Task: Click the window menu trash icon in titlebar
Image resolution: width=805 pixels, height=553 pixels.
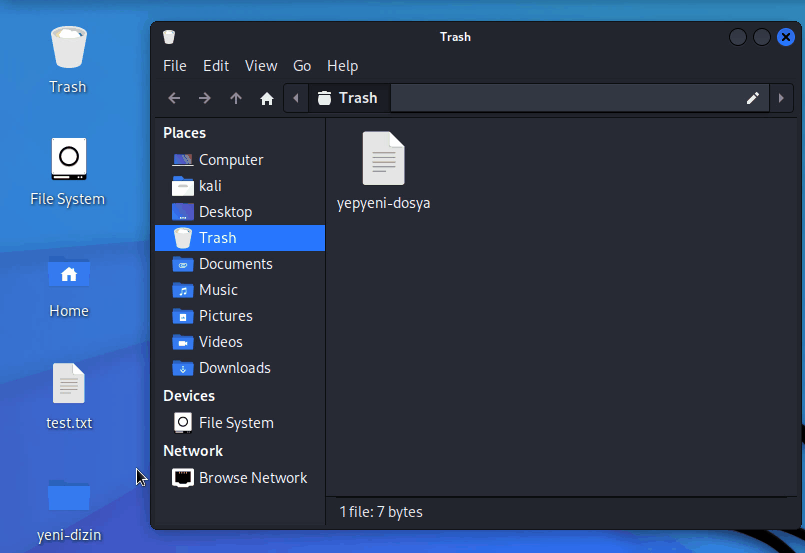Action: point(169,37)
